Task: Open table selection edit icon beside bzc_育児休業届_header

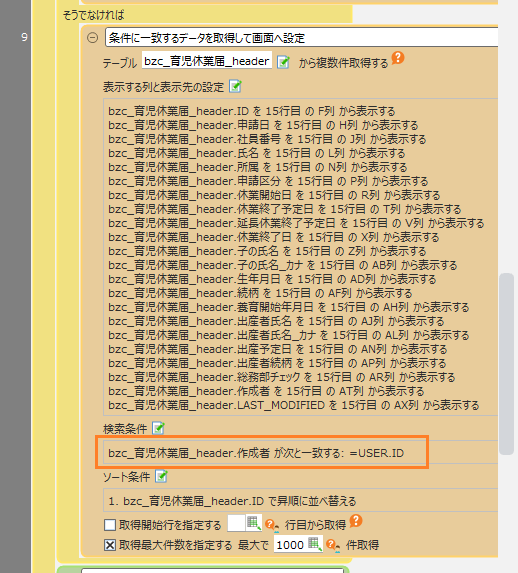Action: tap(283, 62)
